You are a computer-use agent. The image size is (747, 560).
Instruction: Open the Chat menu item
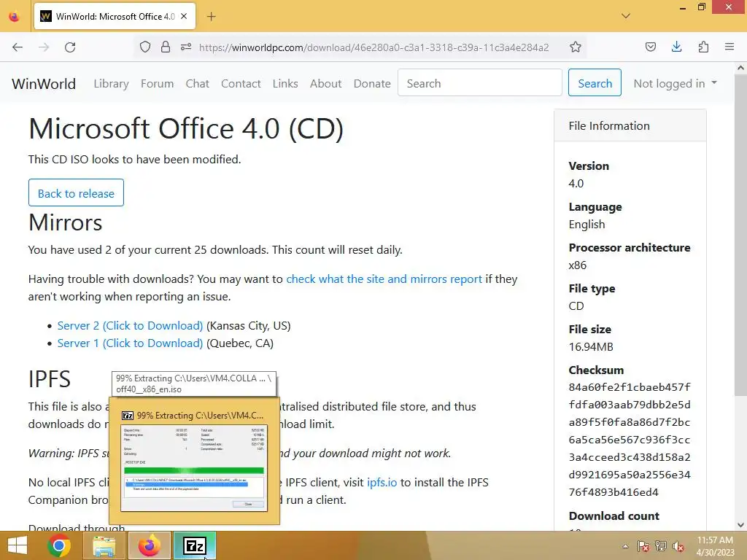[197, 84]
